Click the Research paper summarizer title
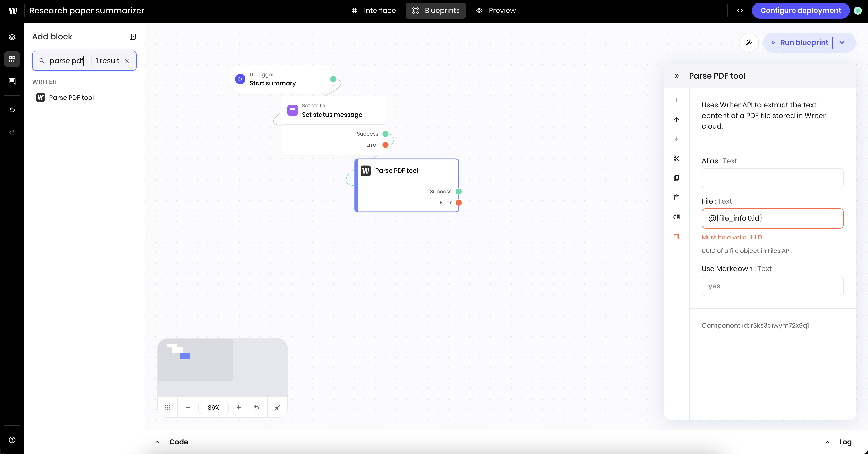Viewport: 868px width, 454px height. pos(87,11)
